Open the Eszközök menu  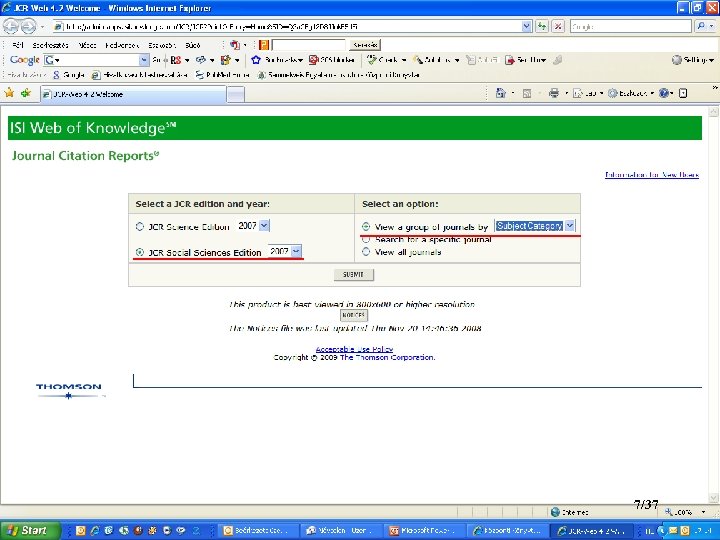pyautogui.click(x=162, y=45)
